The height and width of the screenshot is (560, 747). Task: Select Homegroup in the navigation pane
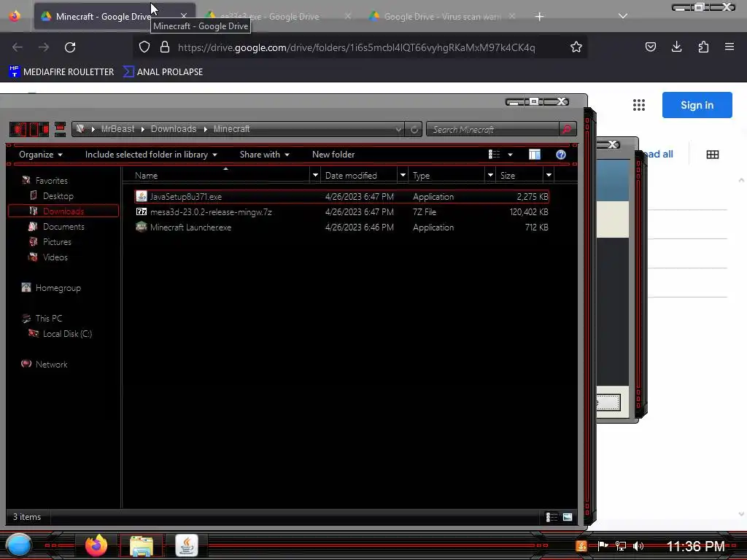(58, 287)
